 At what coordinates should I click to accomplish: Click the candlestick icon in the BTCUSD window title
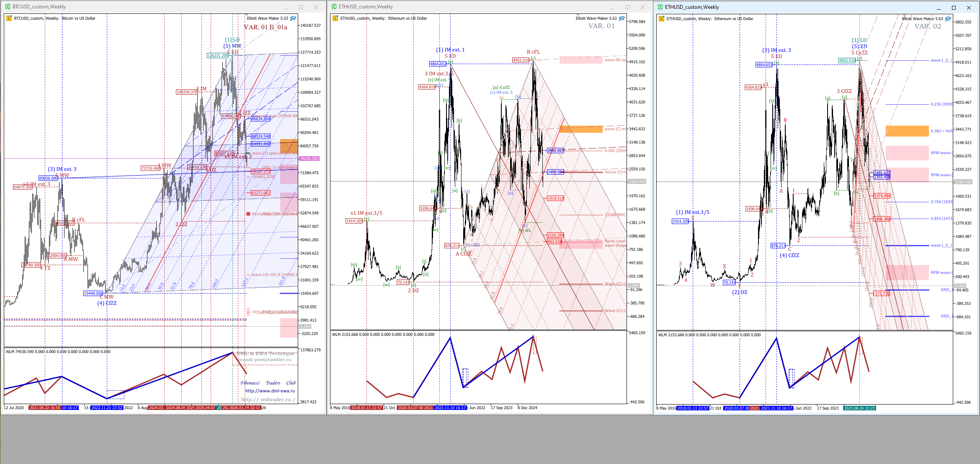[8, 7]
